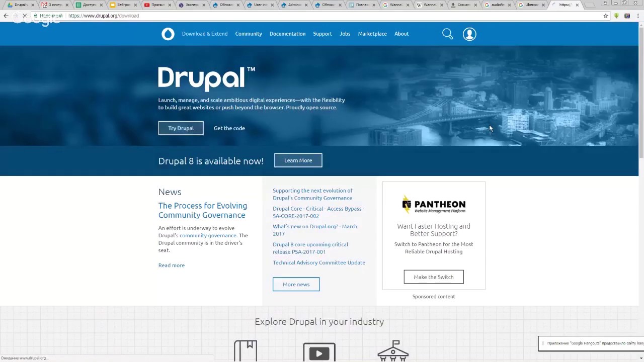
Task: Follow the community governance inline link
Action: click(x=208, y=235)
